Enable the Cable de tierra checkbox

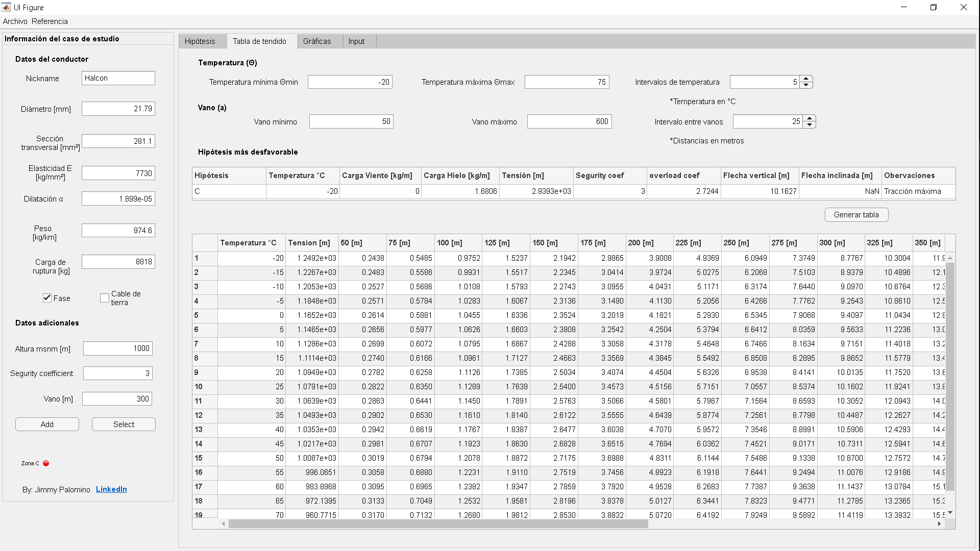coord(105,298)
